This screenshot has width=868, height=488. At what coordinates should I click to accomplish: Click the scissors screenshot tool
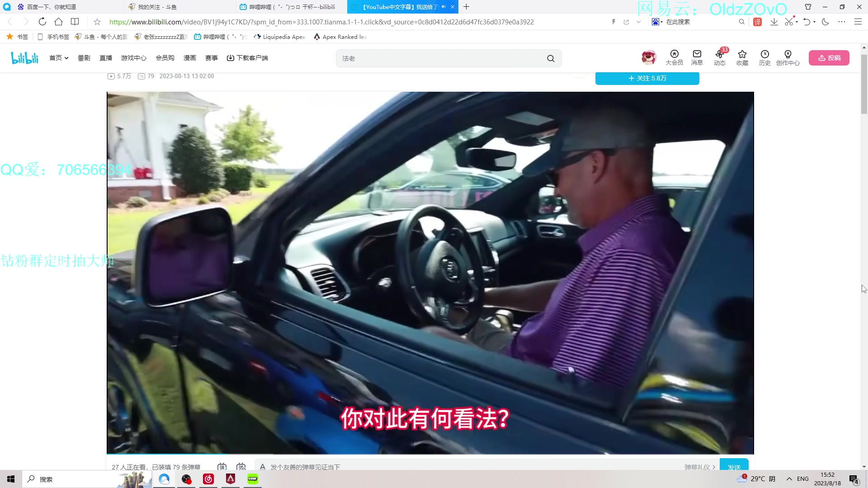(789, 22)
